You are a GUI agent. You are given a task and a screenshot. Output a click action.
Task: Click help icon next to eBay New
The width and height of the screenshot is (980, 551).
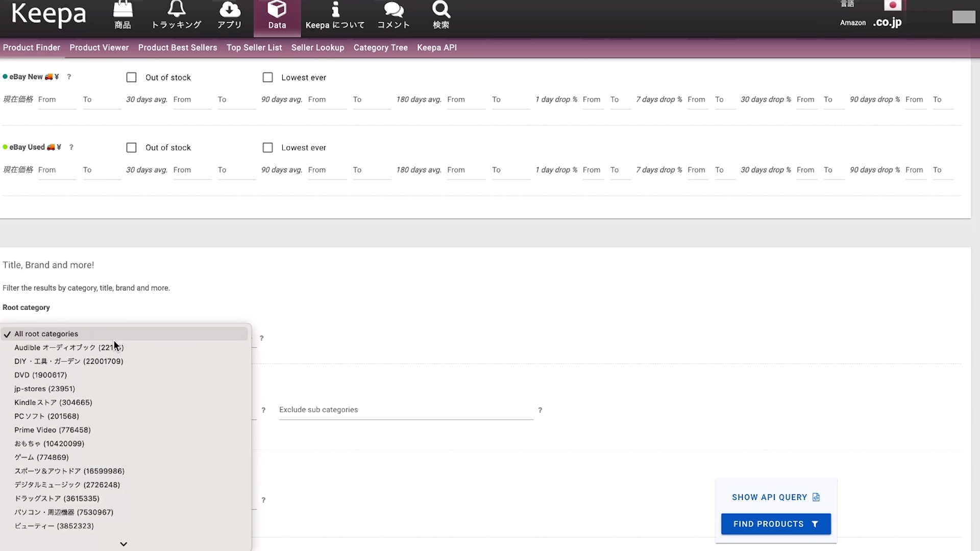[x=69, y=77]
